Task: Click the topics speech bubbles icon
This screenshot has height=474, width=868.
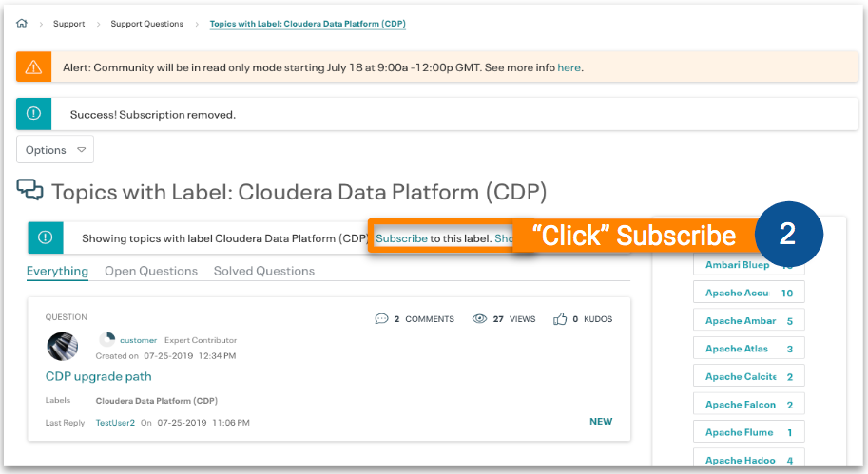Action: tap(30, 191)
